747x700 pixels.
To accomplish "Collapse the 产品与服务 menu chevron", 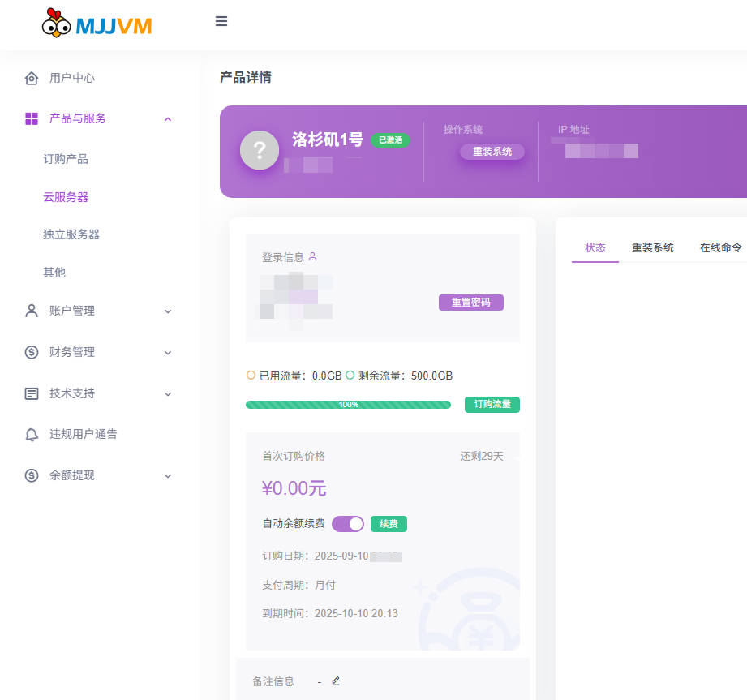I will pos(168,119).
